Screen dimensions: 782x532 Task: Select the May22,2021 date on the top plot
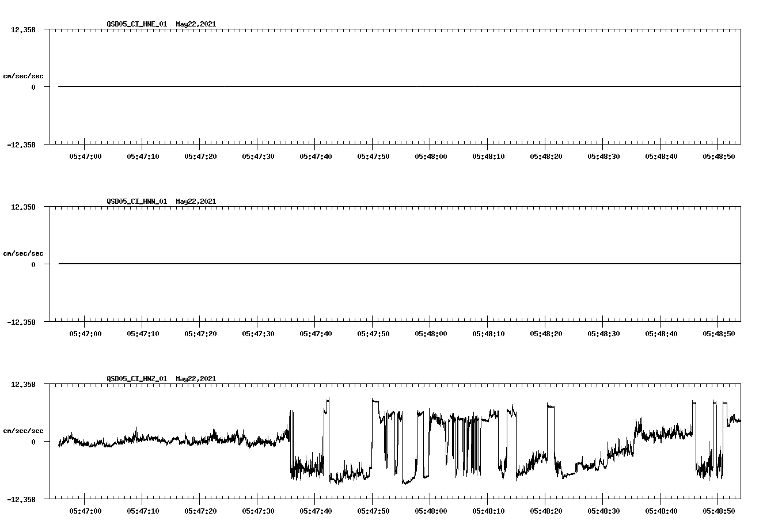196,25
